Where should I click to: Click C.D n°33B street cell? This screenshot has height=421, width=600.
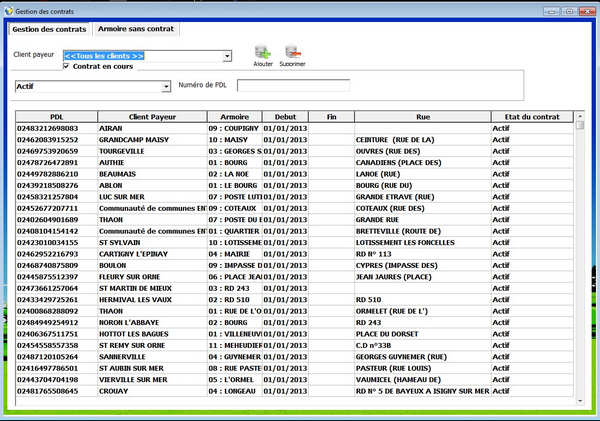(423, 346)
